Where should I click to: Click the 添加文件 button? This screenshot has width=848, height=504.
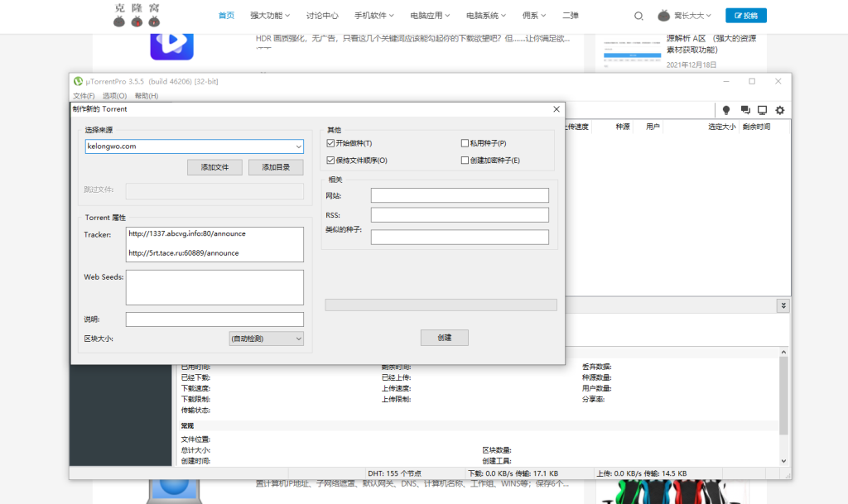coord(214,167)
